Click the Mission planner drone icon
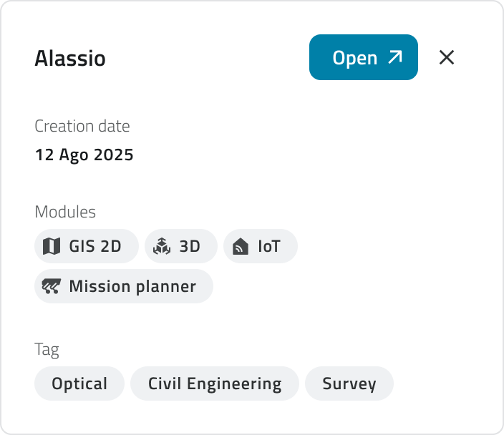504x435 pixels. 52,287
